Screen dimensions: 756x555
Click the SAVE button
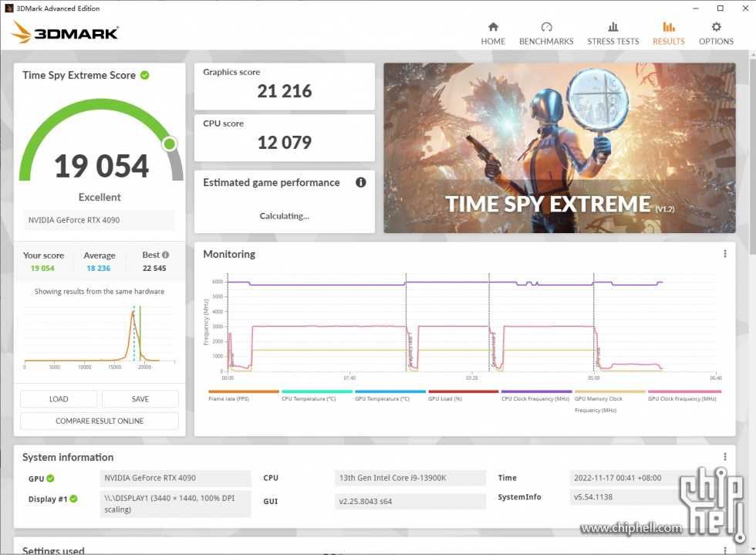click(x=140, y=399)
